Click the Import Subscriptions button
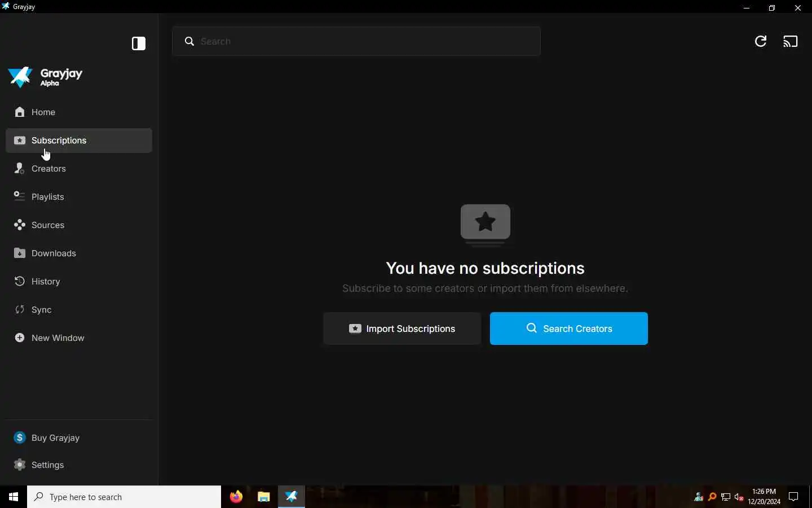Viewport: 812px width, 508px height. tap(403, 329)
